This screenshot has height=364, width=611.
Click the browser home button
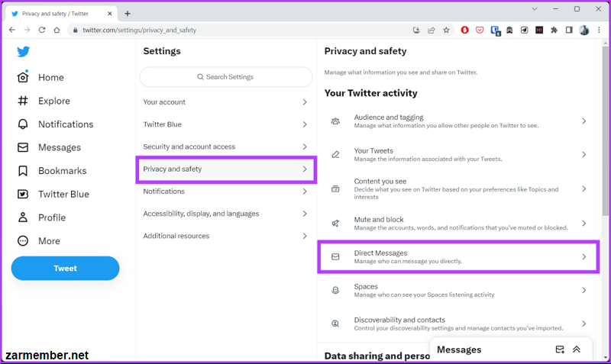click(57, 30)
